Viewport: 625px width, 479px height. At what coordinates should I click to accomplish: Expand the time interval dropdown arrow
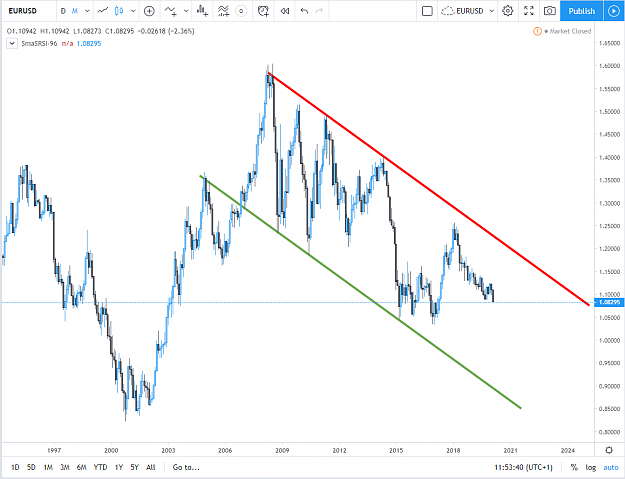[87, 11]
